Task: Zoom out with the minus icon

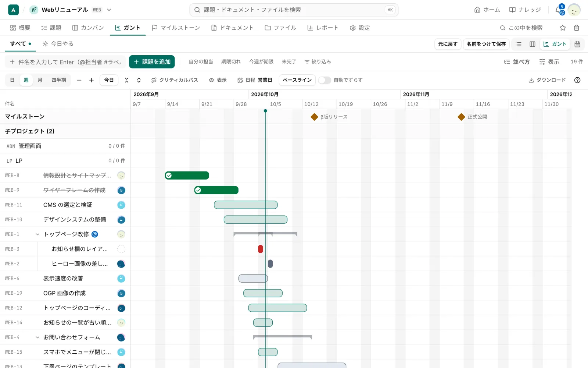Action: (x=79, y=80)
